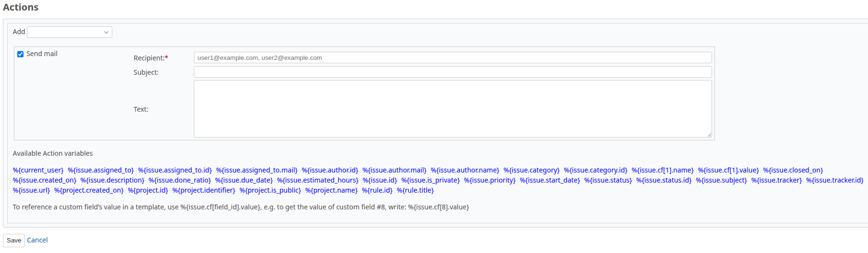
Task: Uncheck the Send mail checkbox
Action: tap(21, 54)
